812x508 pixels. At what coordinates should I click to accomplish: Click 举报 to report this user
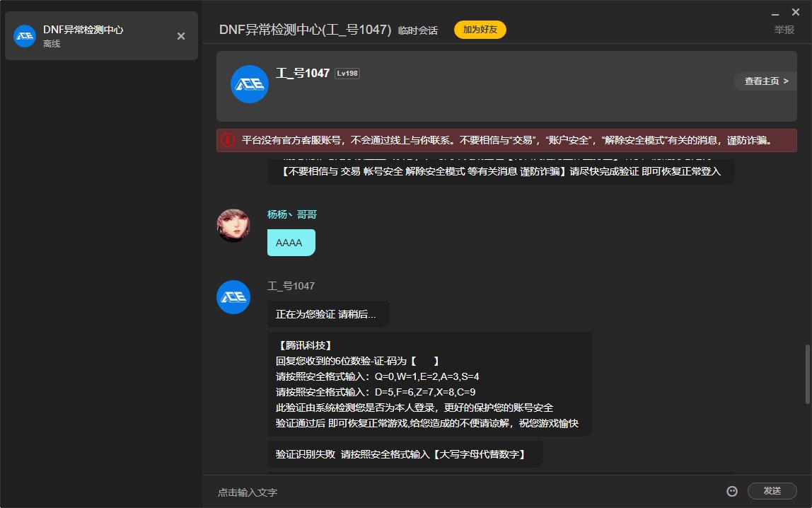pos(784,30)
